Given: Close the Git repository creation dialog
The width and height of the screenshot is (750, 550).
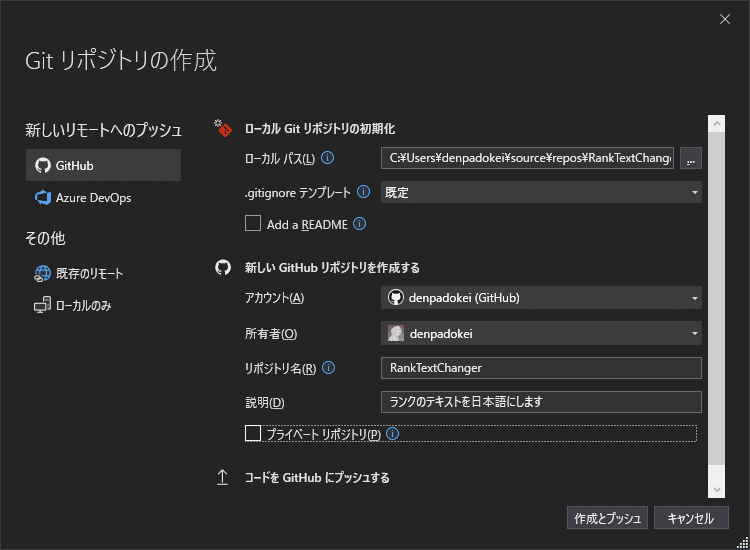Looking at the screenshot, I should (725, 19).
